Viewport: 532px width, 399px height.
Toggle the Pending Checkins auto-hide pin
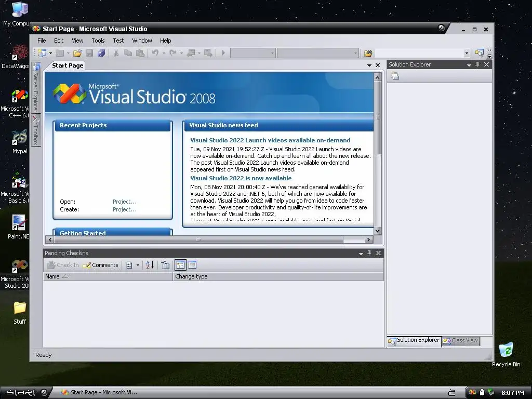(369, 253)
